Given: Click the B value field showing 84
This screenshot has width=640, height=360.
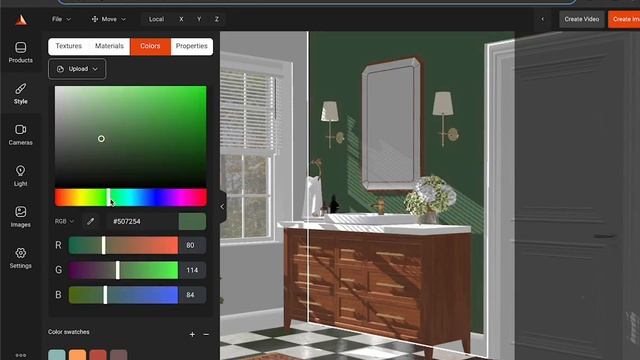Looking at the screenshot, I should click(x=192, y=295).
